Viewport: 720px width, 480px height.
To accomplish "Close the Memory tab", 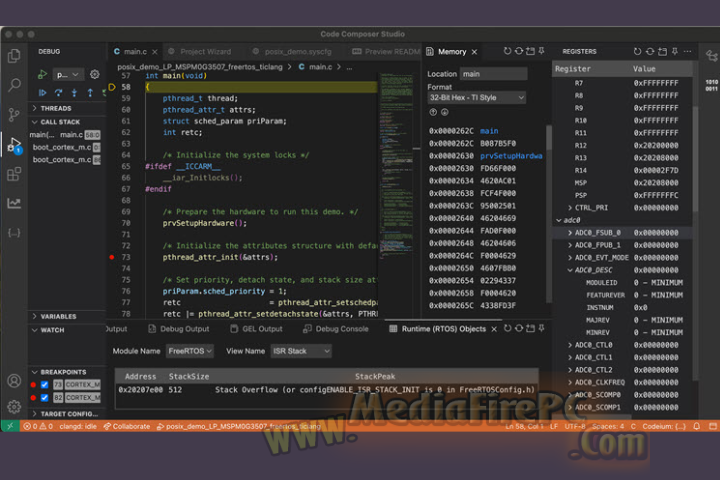I will click(474, 52).
